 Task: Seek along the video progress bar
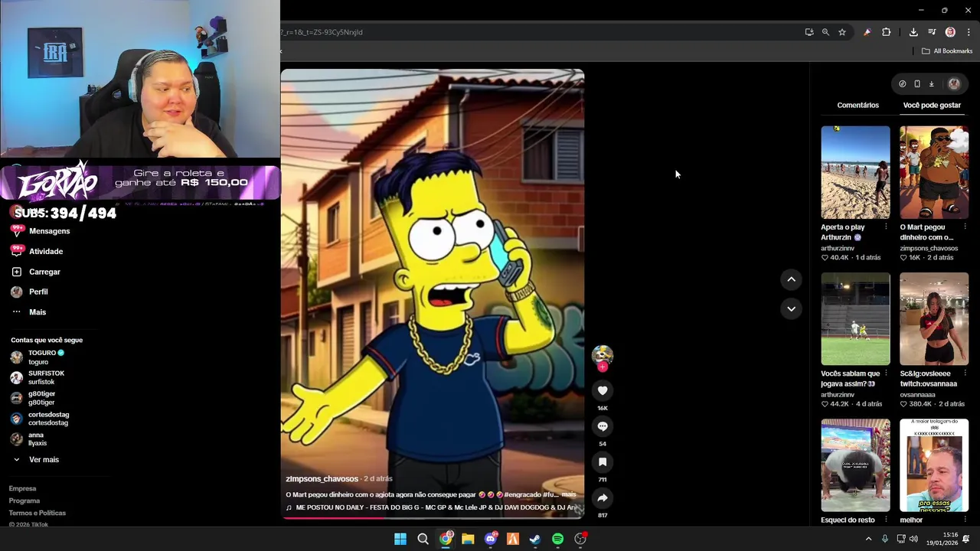[x=433, y=518]
